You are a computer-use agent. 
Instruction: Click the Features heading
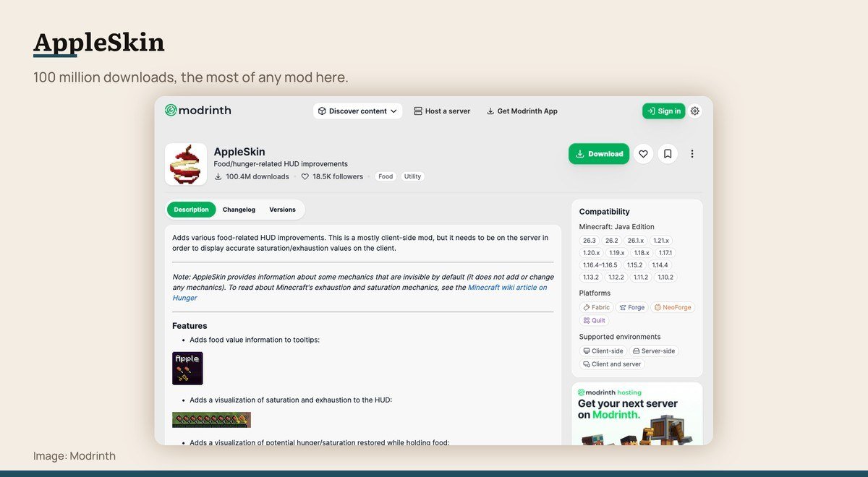point(190,326)
